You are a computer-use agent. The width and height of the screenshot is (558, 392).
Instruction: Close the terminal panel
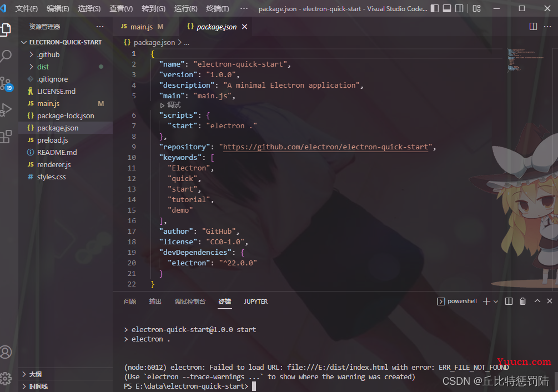550,301
